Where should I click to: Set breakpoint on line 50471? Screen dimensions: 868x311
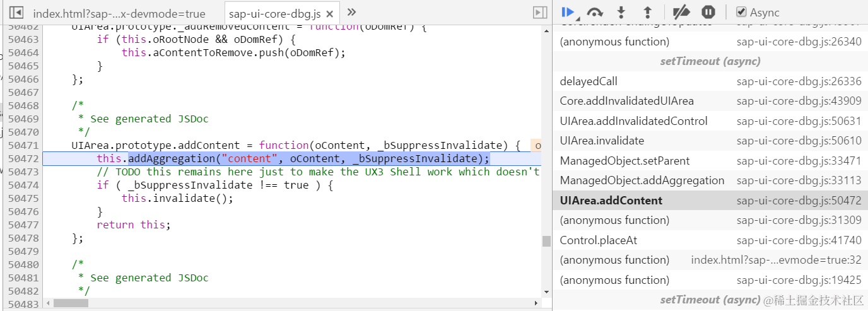[23, 146]
